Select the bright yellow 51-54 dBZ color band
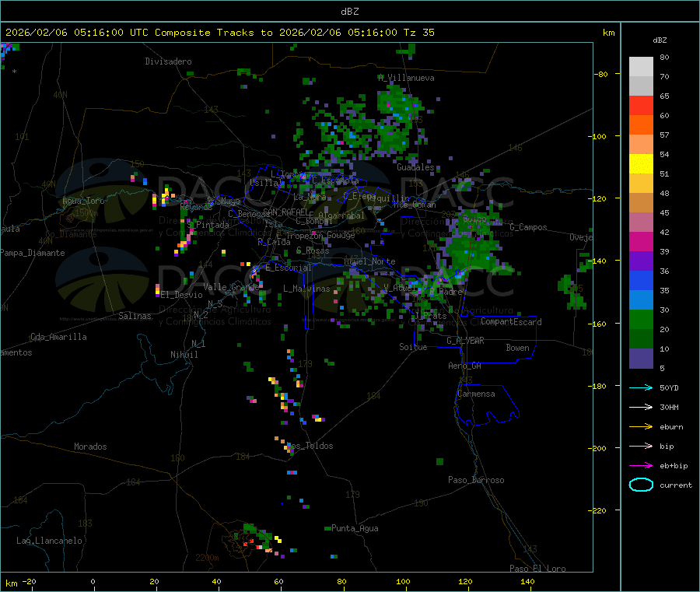The height and width of the screenshot is (592, 700). click(x=641, y=164)
